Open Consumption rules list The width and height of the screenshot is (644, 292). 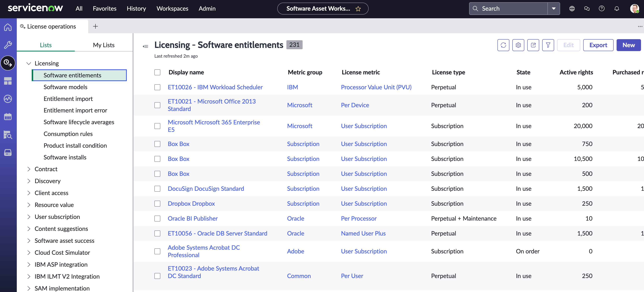pyautogui.click(x=68, y=134)
